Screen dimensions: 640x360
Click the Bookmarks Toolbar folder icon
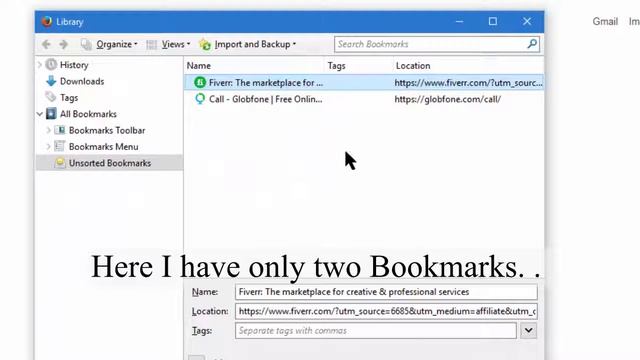[x=60, y=130]
